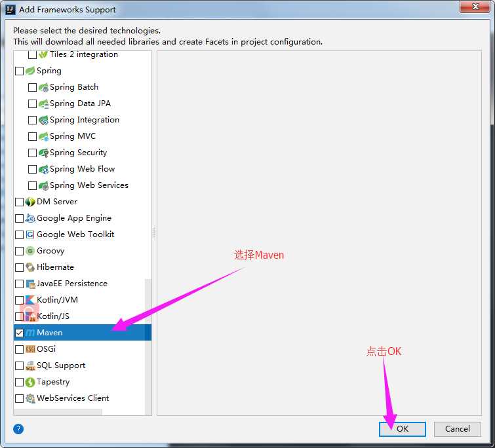This screenshot has height=448, width=495.
Task: Click the Groovy icon
Action: [30, 251]
